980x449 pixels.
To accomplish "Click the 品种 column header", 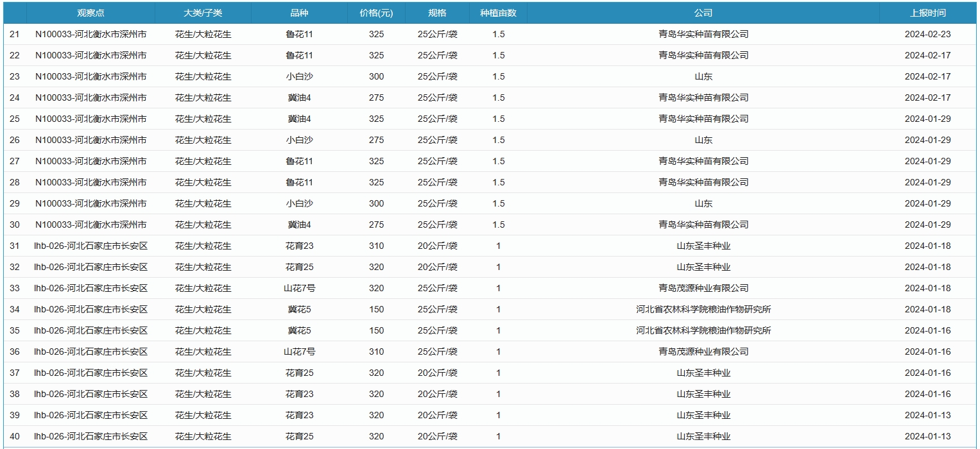I will click(299, 13).
